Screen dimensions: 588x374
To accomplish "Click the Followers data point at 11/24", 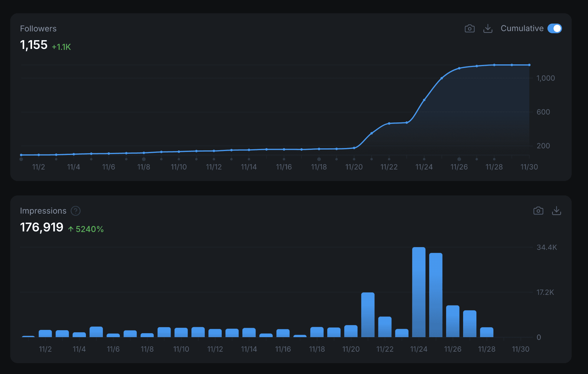I will 424,100.
